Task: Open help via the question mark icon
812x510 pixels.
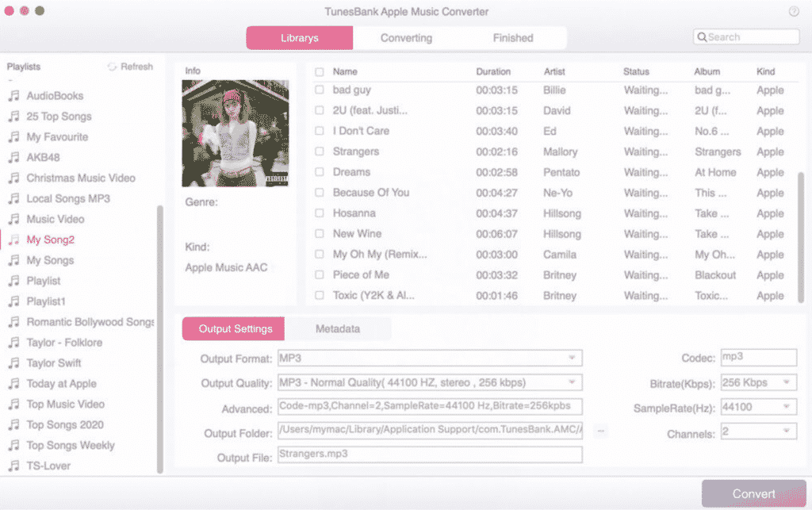Action: [792, 11]
